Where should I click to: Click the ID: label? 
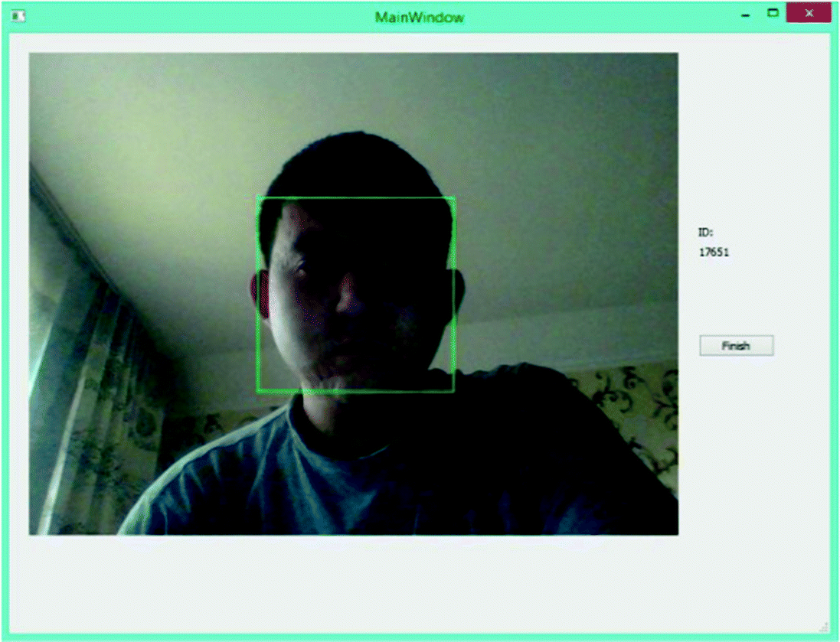point(705,232)
